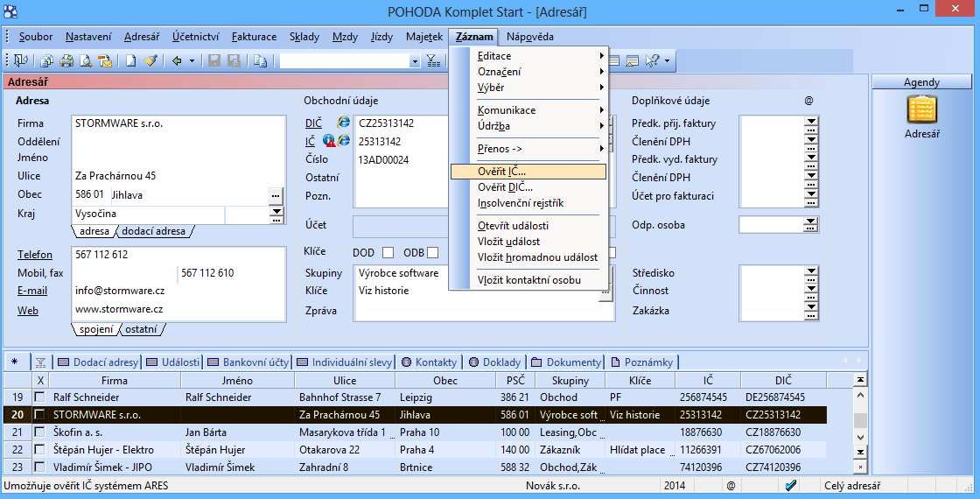Click the info warning icon beside IČ
Image resolution: width=980 pixels, height=499 pixels.
click(x=329, y=141)
